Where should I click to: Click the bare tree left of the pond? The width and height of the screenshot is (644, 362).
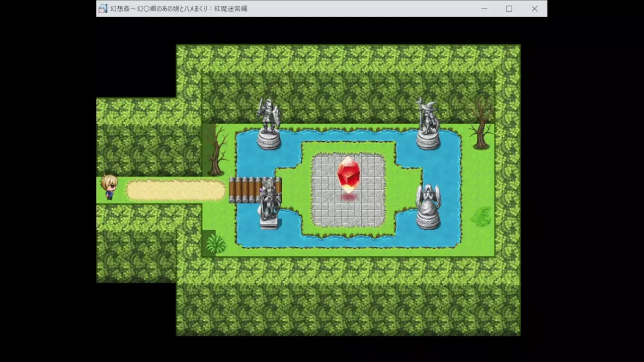216,150
